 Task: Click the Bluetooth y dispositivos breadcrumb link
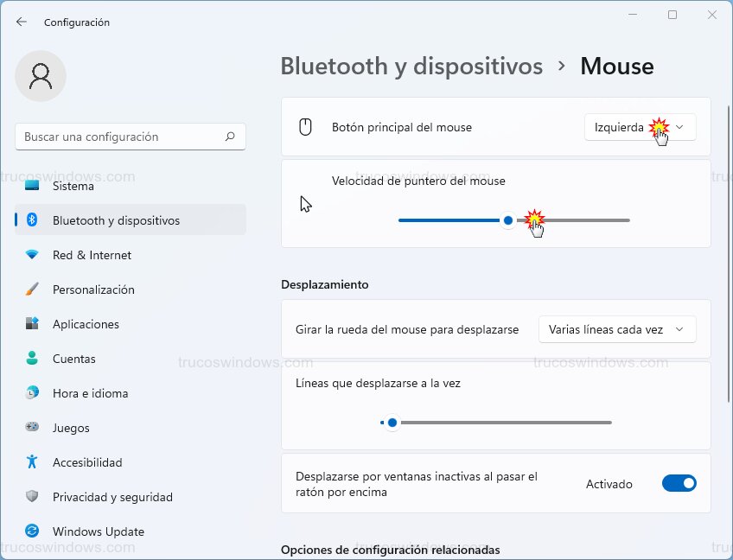411,66
